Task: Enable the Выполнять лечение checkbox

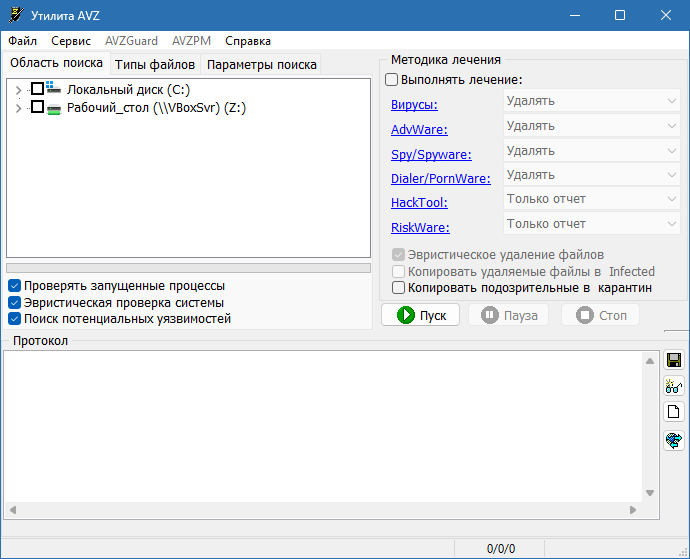Action: click(x=391, y=80)
